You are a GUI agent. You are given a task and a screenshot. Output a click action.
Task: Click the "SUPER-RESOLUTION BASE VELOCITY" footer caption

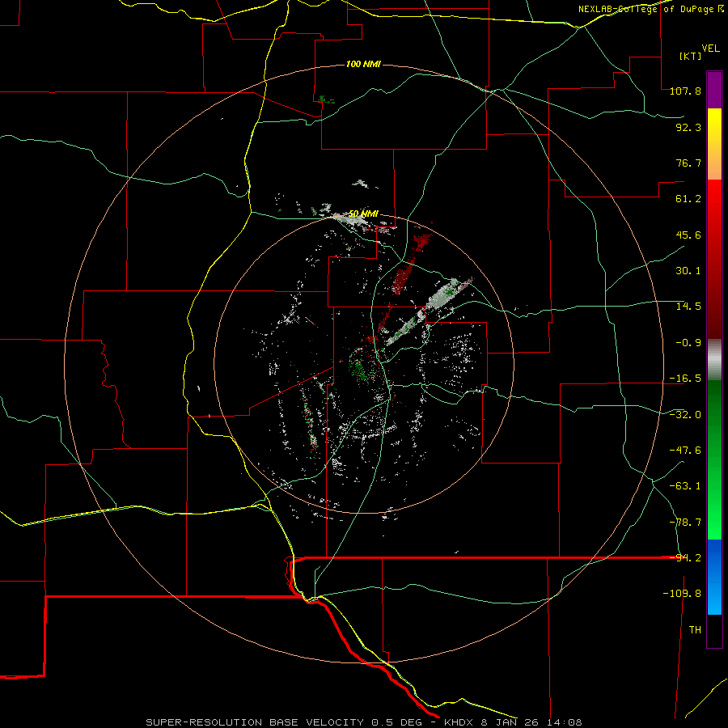tap(255, 722)
